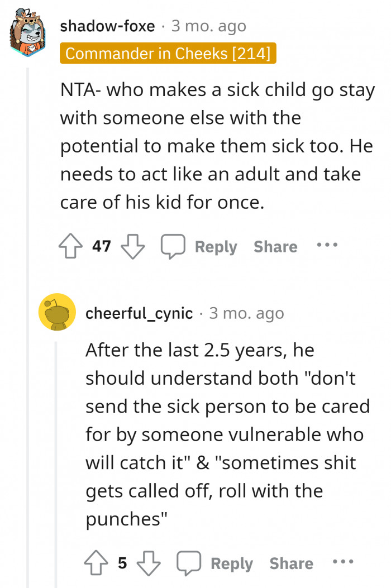Open shadow-foxe's username link
391x588 pixels.
(x=108, y=25)
